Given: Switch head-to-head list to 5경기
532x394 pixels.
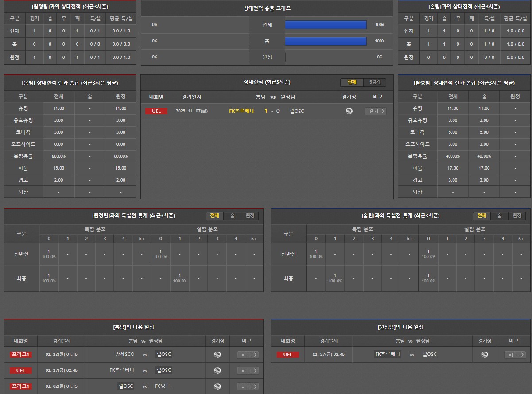Looking at the screenshot, I should (x=375, y=82).
